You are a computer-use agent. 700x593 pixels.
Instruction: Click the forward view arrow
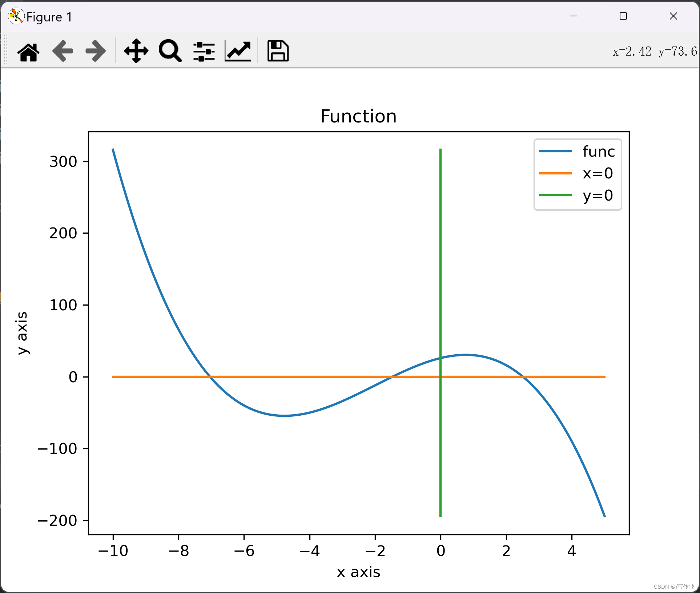click(95, 51)
